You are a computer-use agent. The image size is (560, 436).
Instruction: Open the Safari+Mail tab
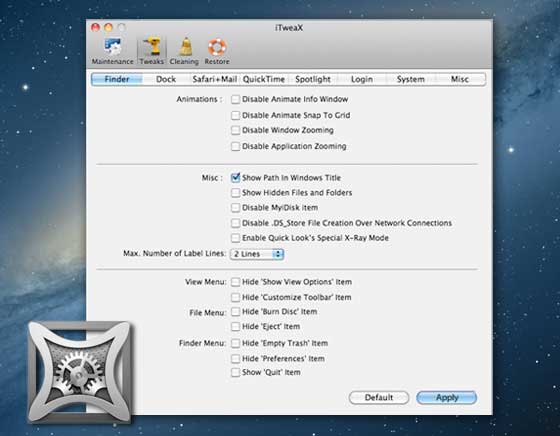[x=215, y=79]
